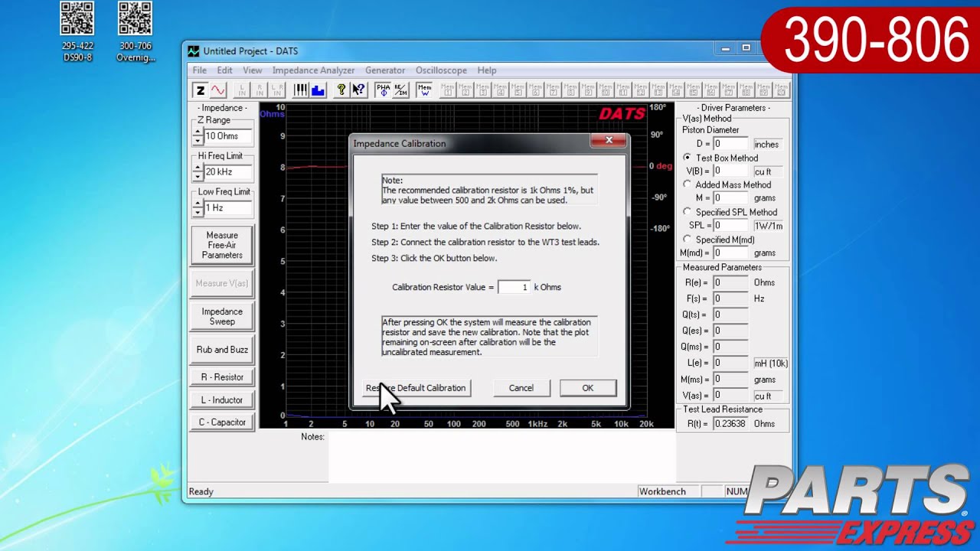The image size is (980, 551).
Task: Click the C - Capacitor button
Action: tap(222, 422)
